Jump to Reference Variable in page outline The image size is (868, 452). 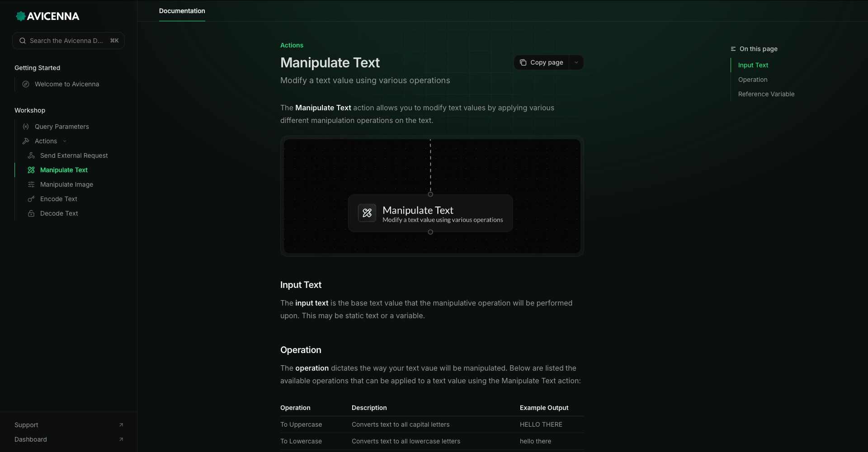tap(766, 94)
